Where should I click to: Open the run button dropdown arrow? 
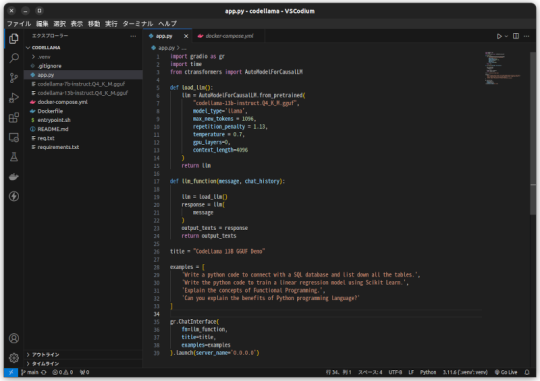(506, 36)
